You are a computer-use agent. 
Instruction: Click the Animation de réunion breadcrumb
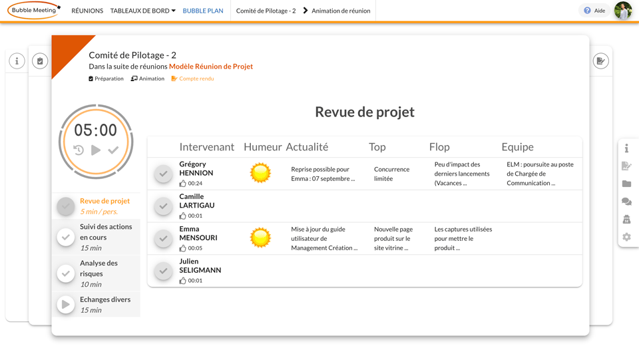341,11
